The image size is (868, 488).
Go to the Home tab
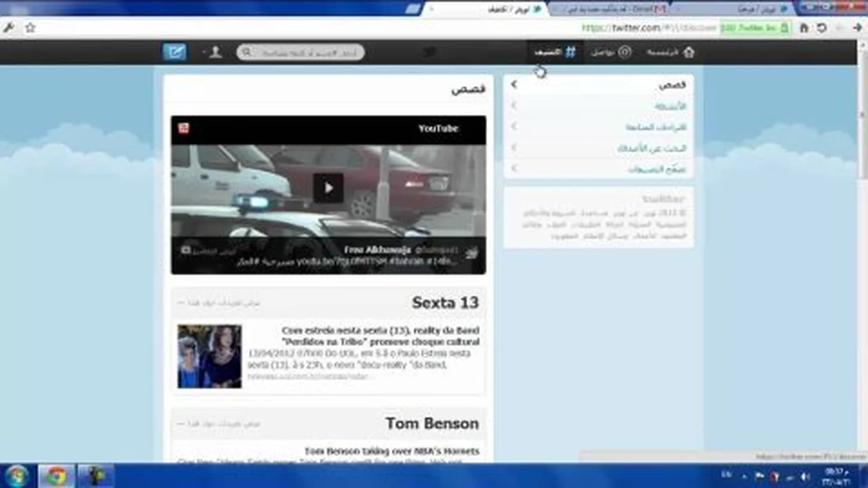coord(671,52)
